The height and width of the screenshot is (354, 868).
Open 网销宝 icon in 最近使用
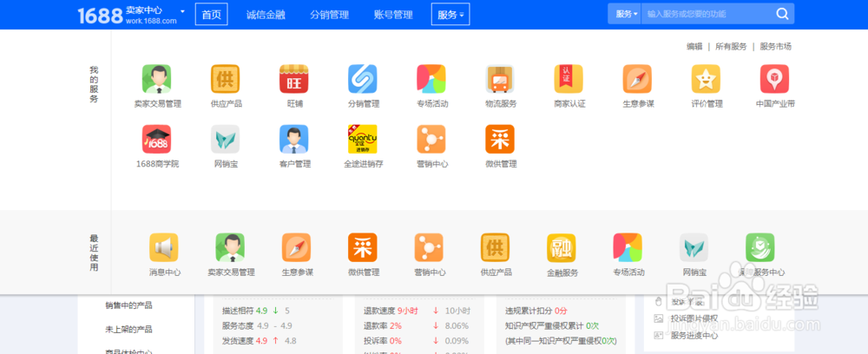pyautogui.click(x=694, y=247)
